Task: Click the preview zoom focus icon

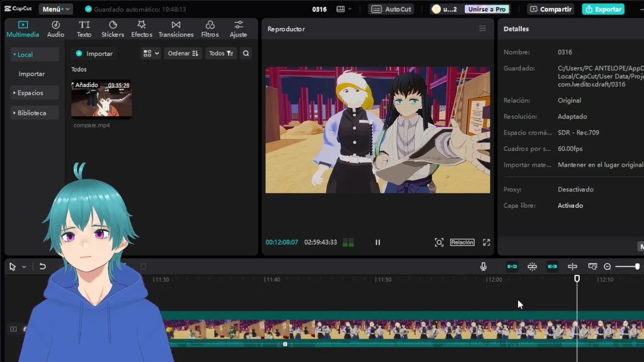Action: point(439,242)
